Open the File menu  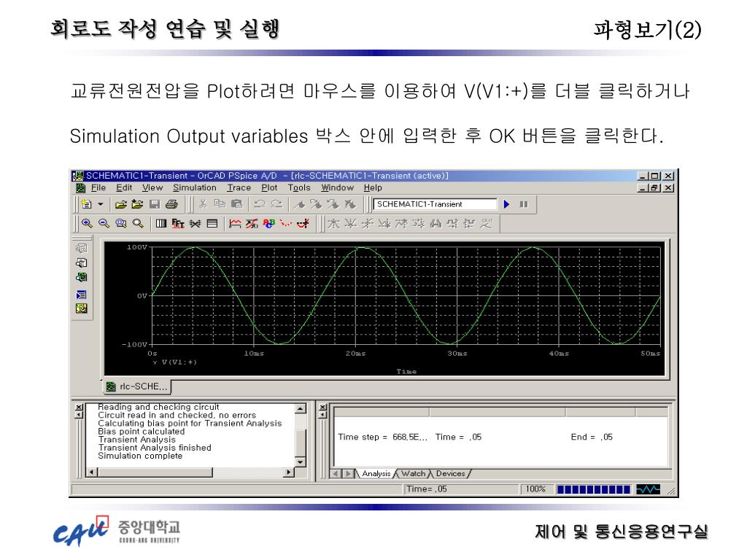pyautogui.click(x=98, y=187)
